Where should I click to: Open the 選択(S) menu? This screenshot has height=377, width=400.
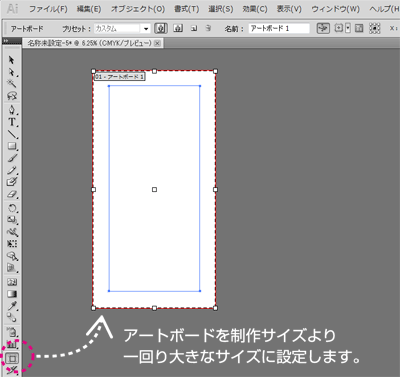click(221, 9)
